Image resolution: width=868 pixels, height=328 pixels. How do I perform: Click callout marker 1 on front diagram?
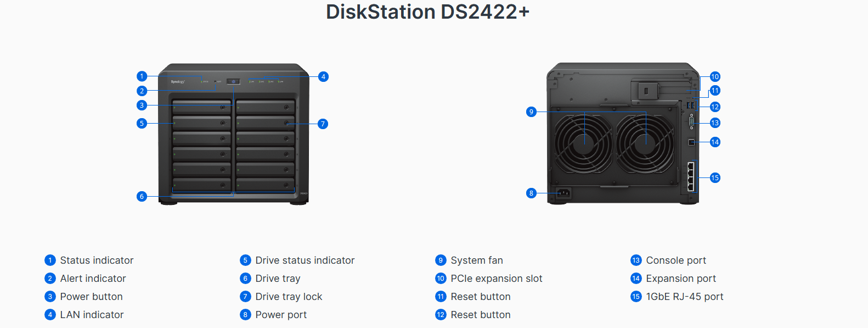pyautogui.click(x=142, y=76)
